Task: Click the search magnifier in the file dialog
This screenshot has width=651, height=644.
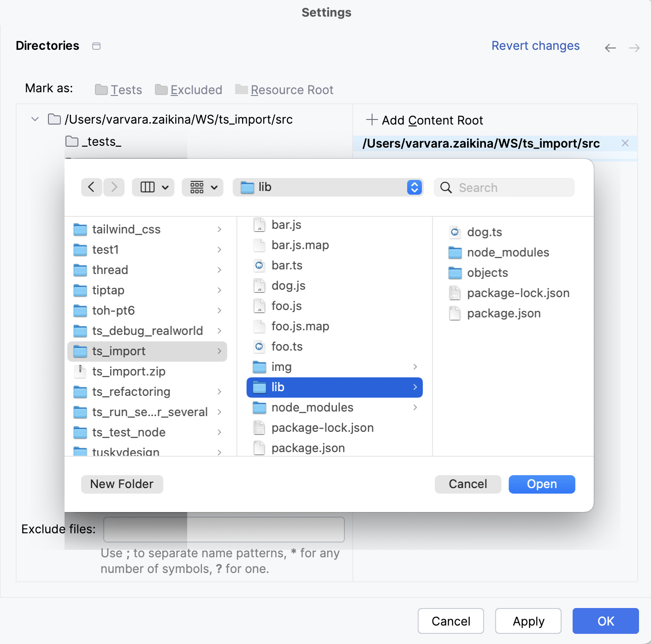Action: tap(445, 187)
